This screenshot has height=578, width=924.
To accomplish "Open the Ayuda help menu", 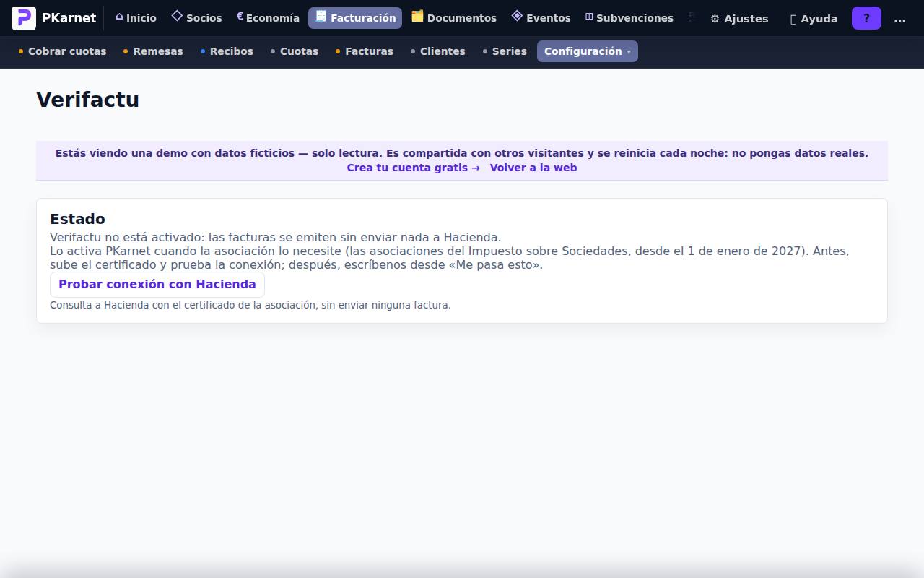I will 814,19.
